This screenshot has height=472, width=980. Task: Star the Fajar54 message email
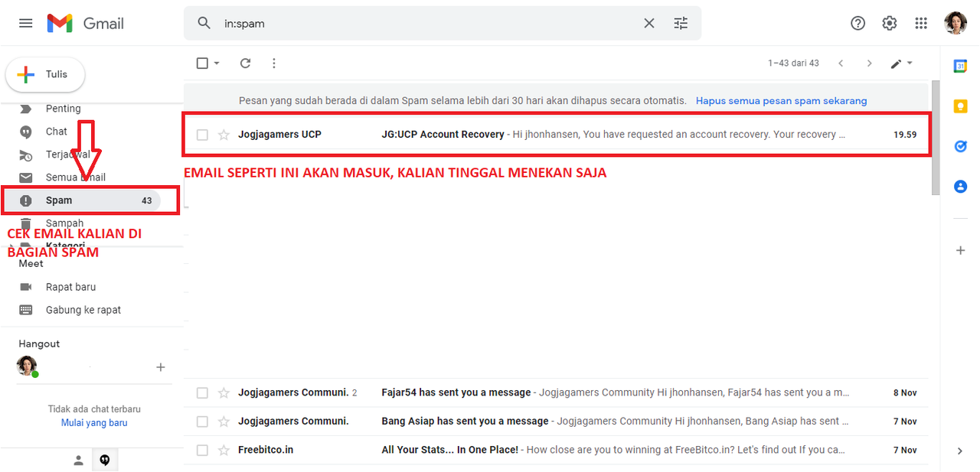point(224,392)
